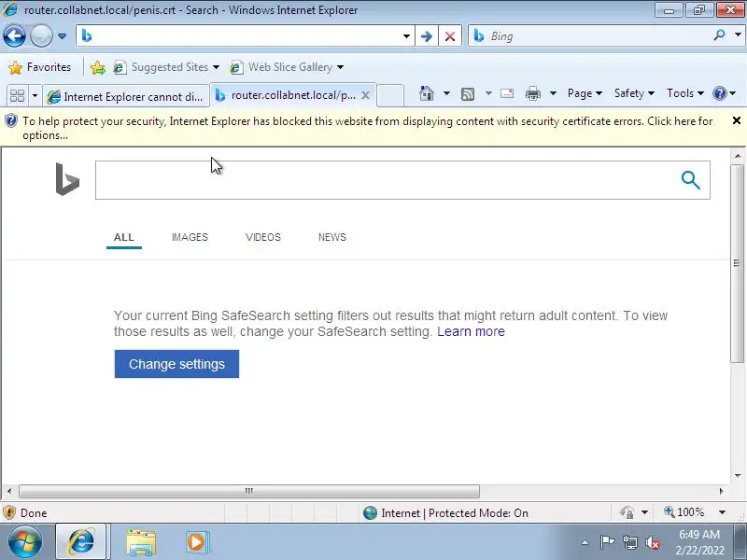
Task: Open the Windows Start menu orb
Action: pyautogui.click(x=24, y=542)
